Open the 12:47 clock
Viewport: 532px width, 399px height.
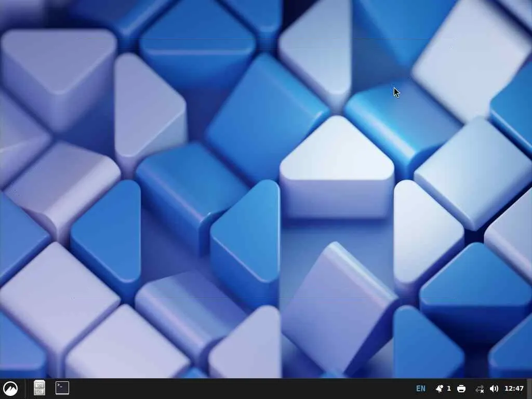pos(514,389)
